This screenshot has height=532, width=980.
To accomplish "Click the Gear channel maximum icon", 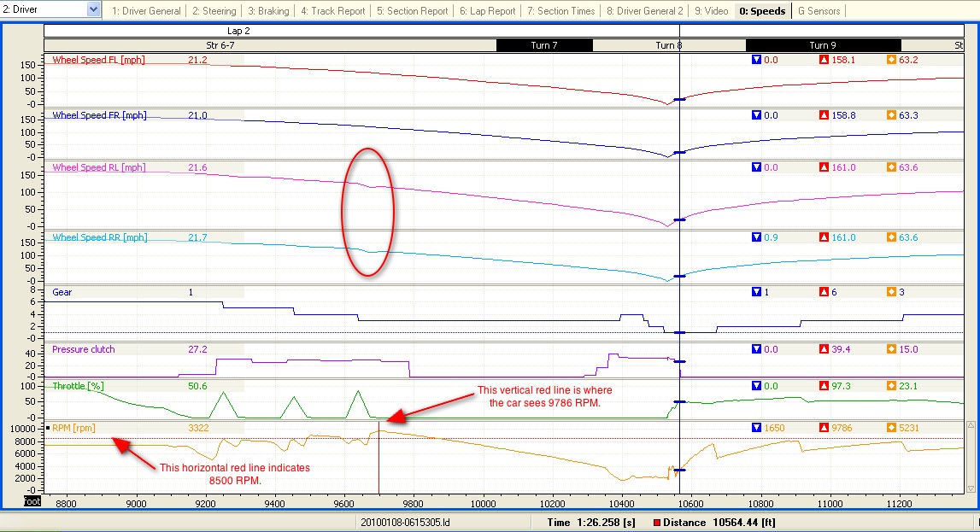I will [824, 292].
